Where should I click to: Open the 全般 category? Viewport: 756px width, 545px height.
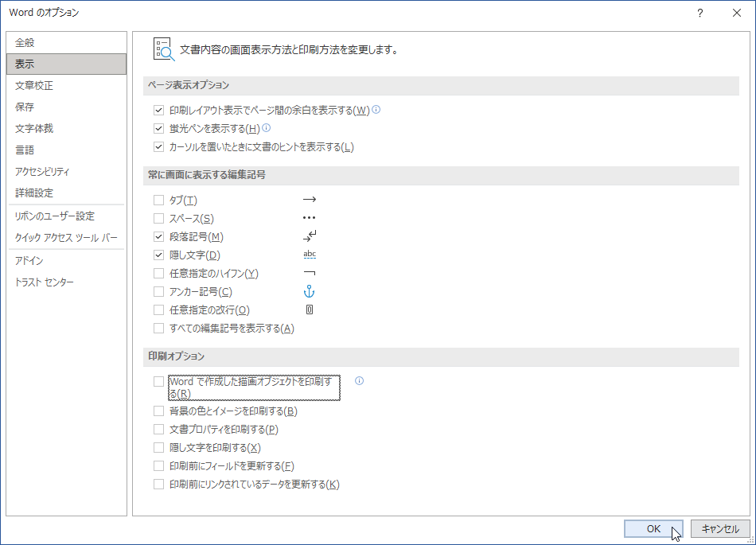67,42
